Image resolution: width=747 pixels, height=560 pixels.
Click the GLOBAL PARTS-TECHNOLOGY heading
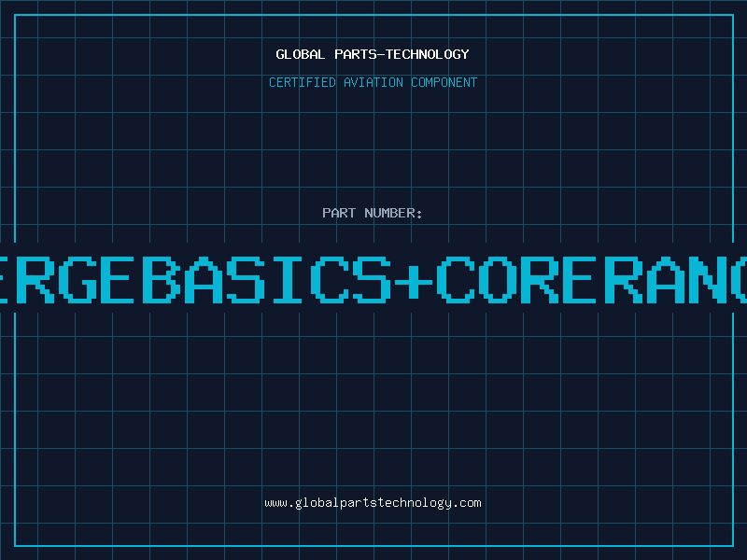coord(373,54)
